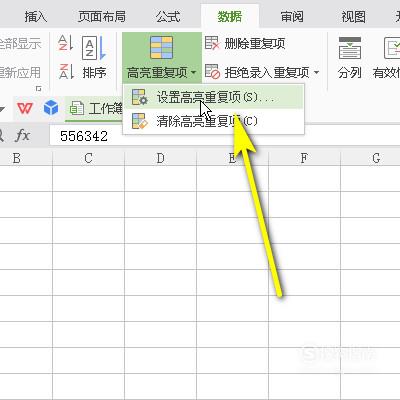The width and height of the screenshot is (400, 400).
Task: Click the descending sort Z-A icon
Action: (66, 71)
